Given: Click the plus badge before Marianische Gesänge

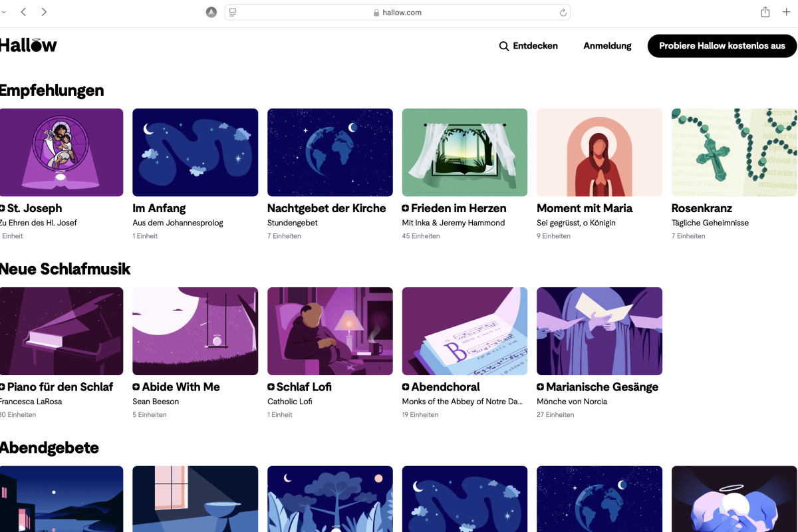Looking at the screenshot, I should coord(541,387).
